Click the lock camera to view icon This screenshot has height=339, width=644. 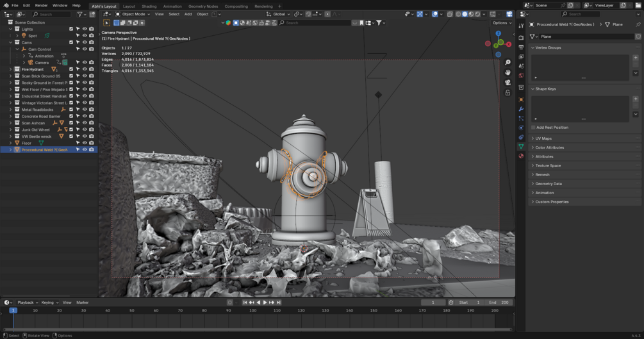508,93
